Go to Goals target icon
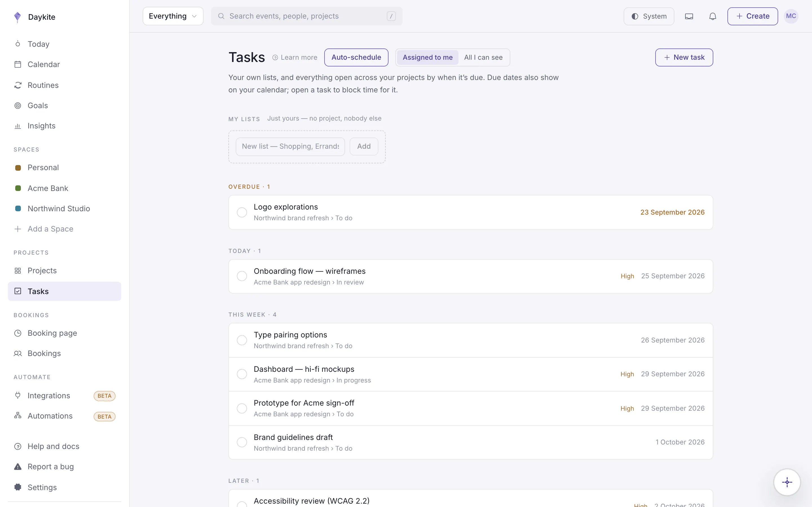Screen dimensions: 812x507 pos(18,106)
